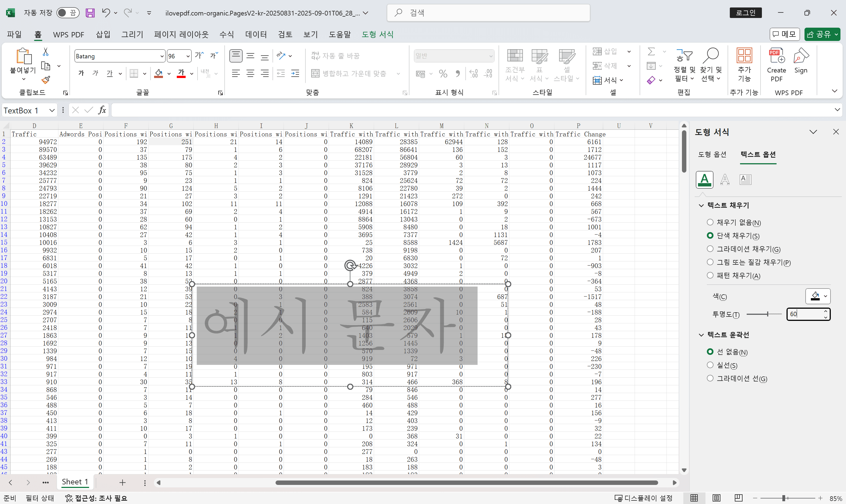Click the 메모 comments button
846x504 pixels.
[784, 34]
